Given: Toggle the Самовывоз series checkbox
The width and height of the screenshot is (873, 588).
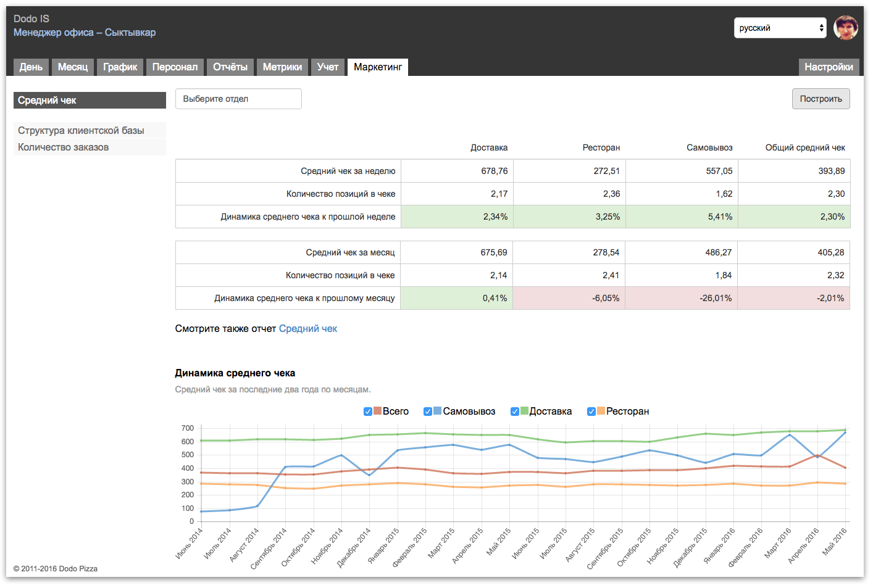Looking at the screenshot, I should 428,412.
